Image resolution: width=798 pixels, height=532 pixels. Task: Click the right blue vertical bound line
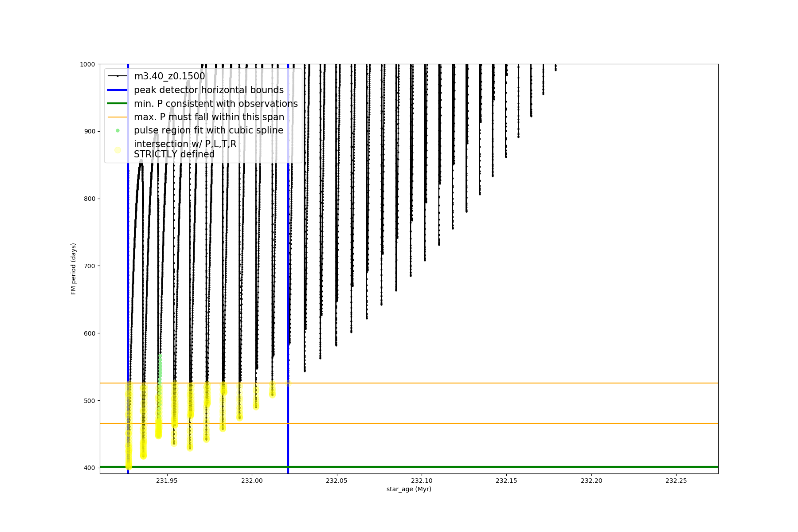288,310
